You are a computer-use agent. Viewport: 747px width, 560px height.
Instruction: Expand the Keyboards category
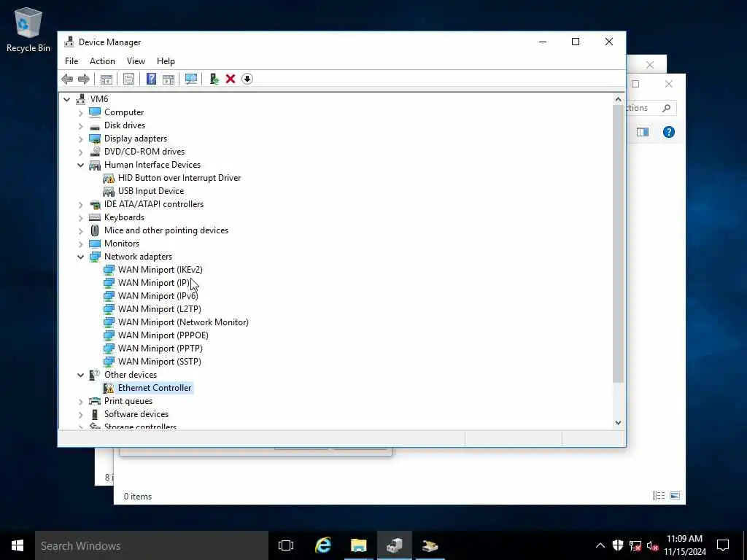click(80, 217)
